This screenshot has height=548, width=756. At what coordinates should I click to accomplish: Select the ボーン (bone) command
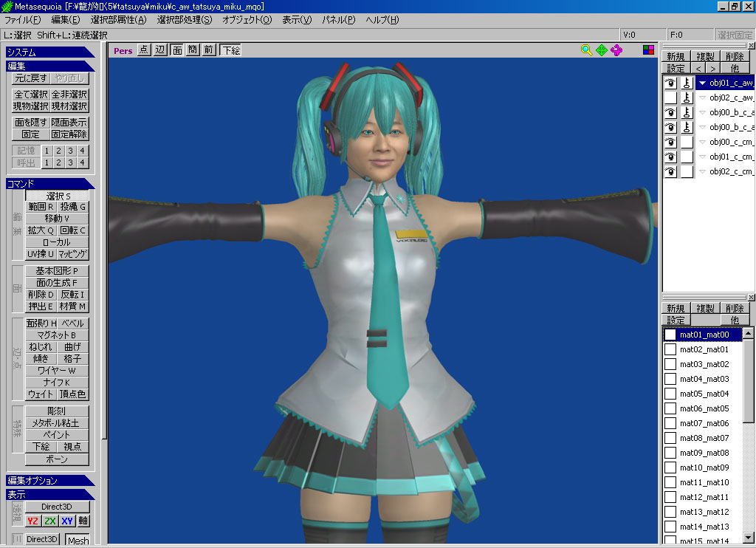click(x=57, y=459)
